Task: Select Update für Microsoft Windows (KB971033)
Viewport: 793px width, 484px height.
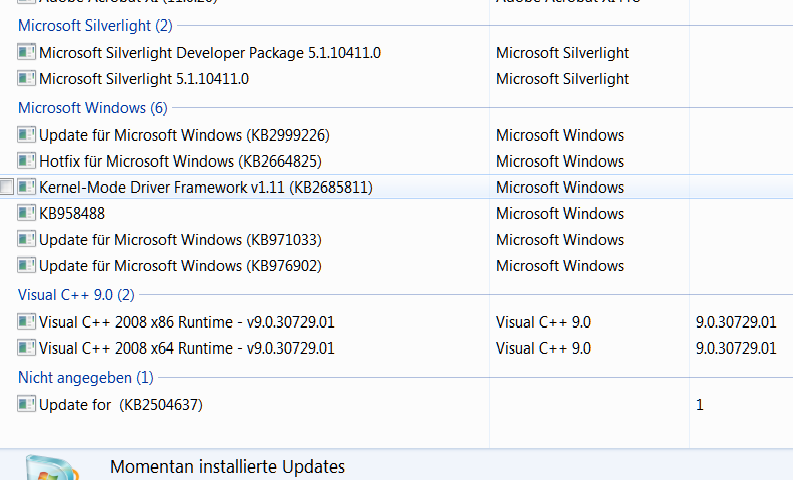Action: tap(180, 240)
